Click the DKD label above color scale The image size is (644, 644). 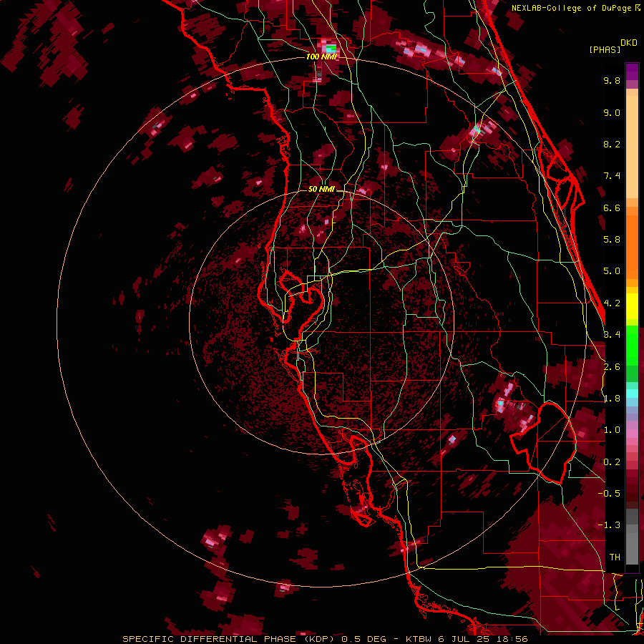[629, 43]
